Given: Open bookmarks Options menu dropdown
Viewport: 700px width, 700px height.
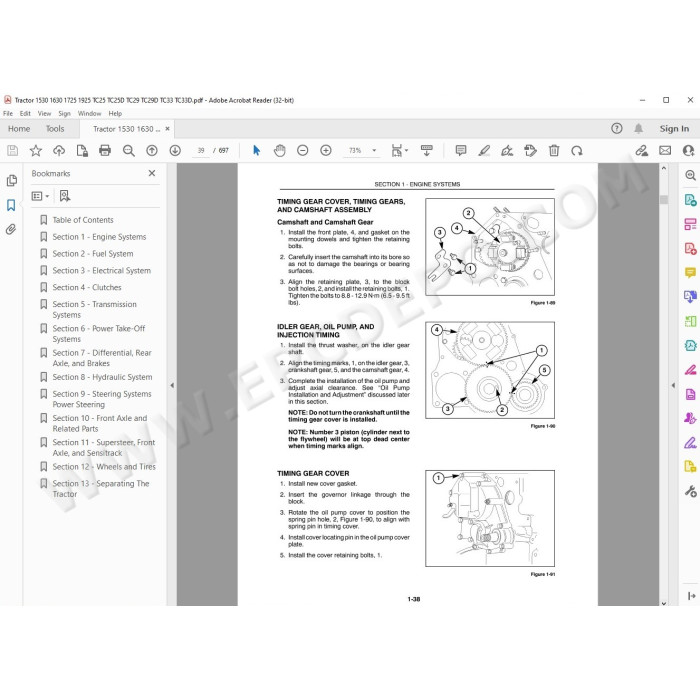Looking at the screenshot, I should [x=40, y=196].
